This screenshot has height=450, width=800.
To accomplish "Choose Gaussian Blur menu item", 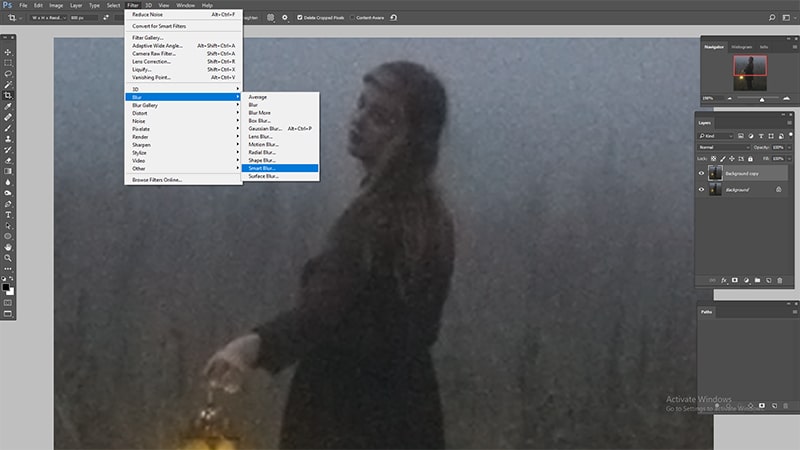I will tap(280, 129).
